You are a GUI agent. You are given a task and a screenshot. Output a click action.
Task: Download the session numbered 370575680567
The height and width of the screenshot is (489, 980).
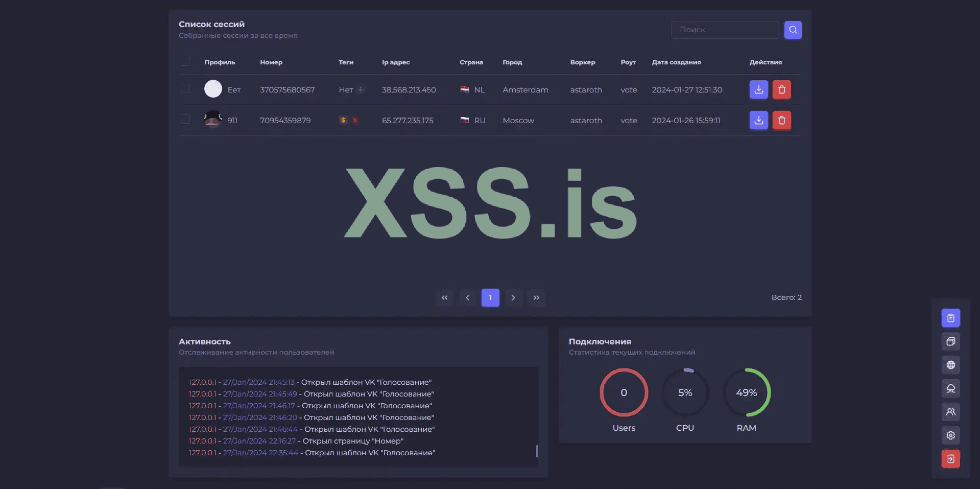pos(758,89)
